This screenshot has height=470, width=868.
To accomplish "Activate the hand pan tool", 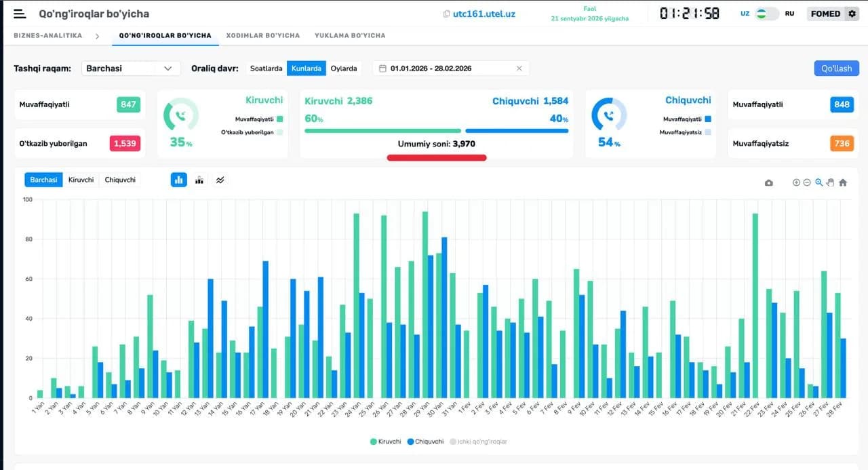I will (830, 182).
